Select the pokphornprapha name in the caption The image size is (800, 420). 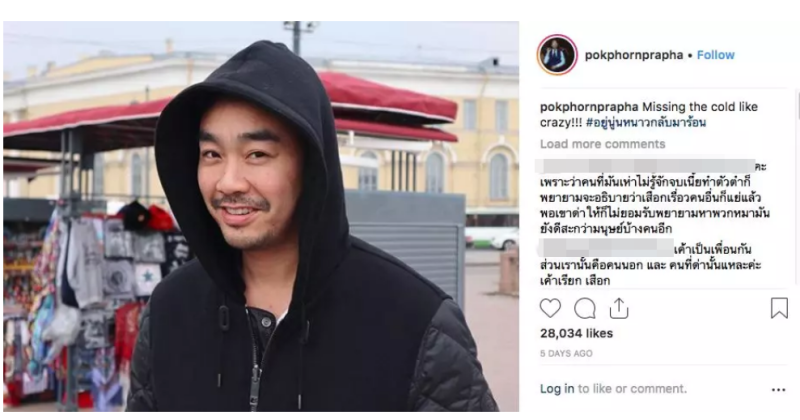(589, 107)
